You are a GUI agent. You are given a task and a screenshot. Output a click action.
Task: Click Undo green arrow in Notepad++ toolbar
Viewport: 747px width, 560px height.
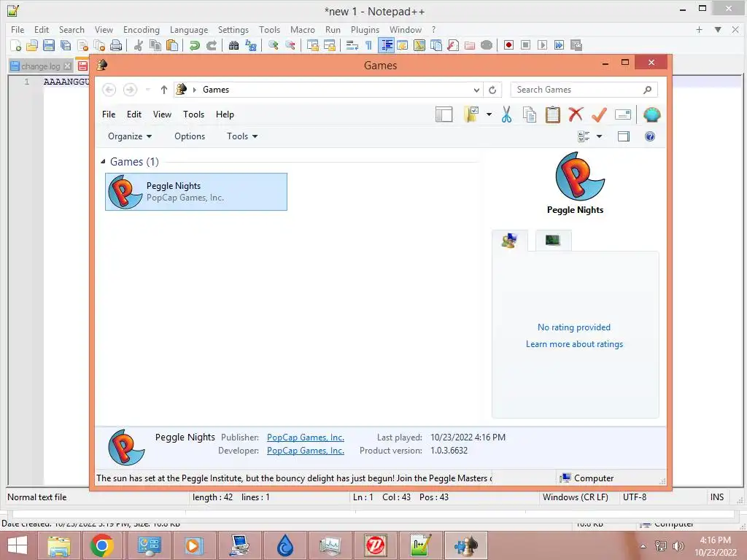194,45
